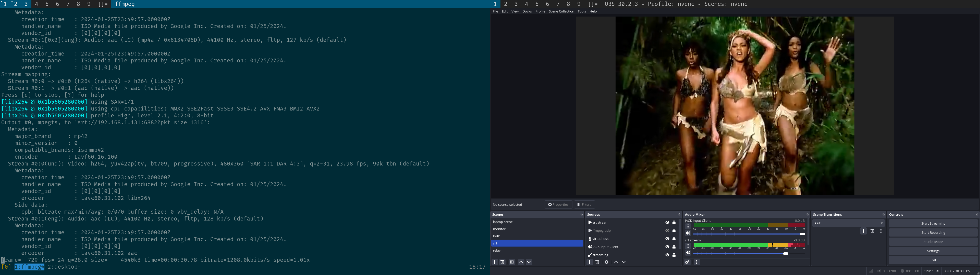Open the Docks menu

(527, 11)
